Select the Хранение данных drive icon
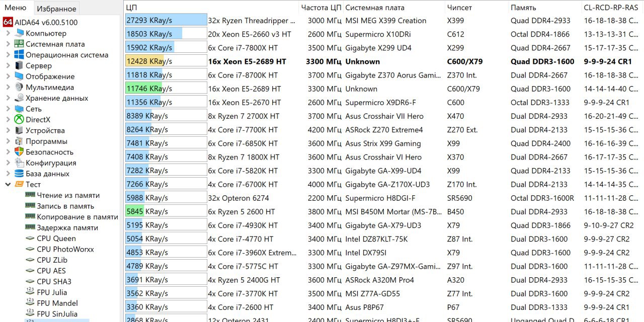Image resolution: width=644 pixels, height=322 pixels. (19, 98)
